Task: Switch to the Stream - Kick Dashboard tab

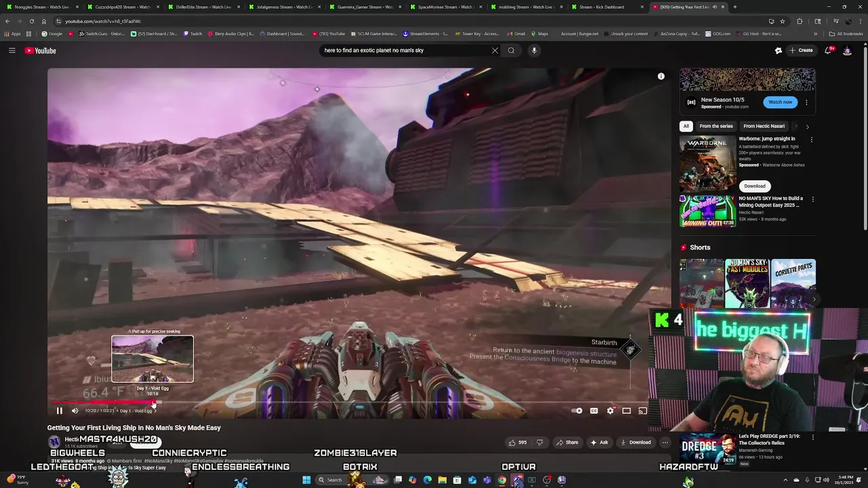Action: coord(608,7)
